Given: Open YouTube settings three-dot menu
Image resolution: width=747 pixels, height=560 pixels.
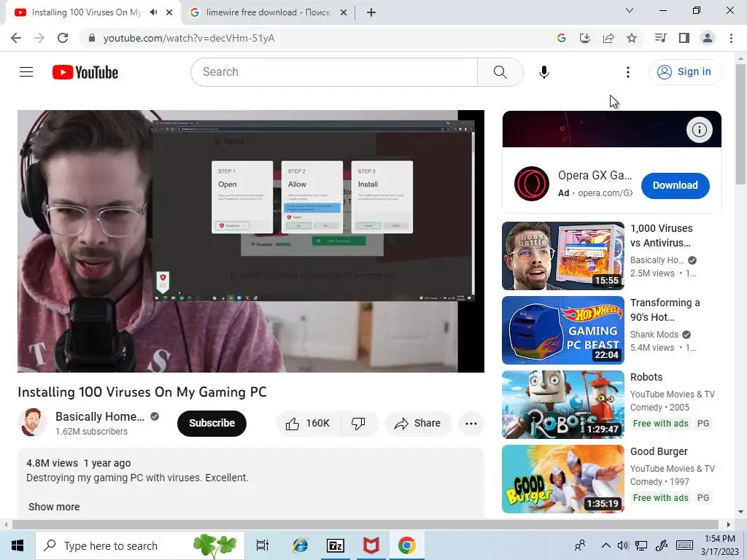Looking at the screenshot, I should (628, 72).
